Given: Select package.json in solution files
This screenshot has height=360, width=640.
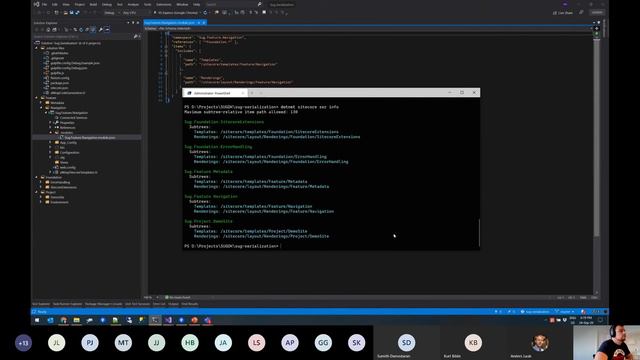Looking at the screenshot, I should (60, 83).
